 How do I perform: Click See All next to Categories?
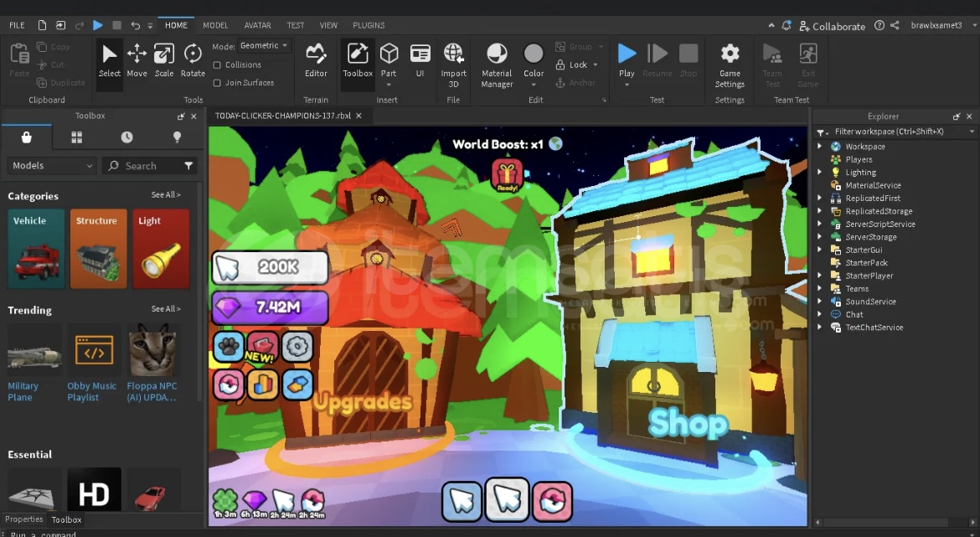166,195
